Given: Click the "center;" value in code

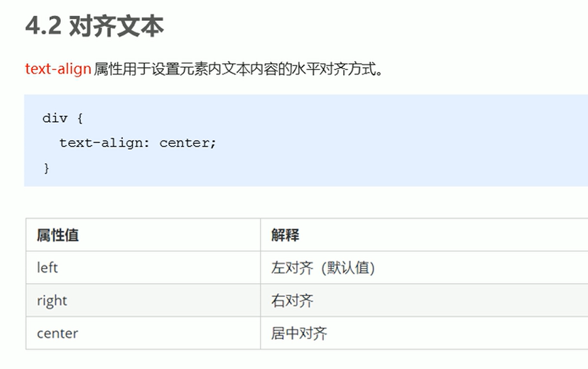Looking at the screenshot, I should pyautogui.click(x=188, y=143).
